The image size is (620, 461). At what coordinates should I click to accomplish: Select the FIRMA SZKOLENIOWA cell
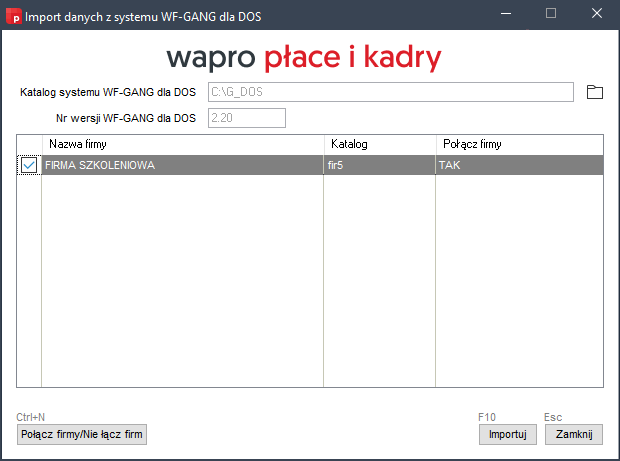click(183, 165)
